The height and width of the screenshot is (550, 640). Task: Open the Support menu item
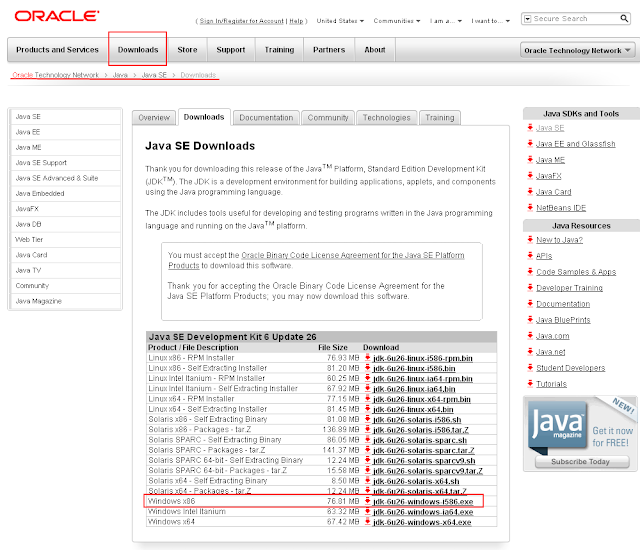pos(231,50)
